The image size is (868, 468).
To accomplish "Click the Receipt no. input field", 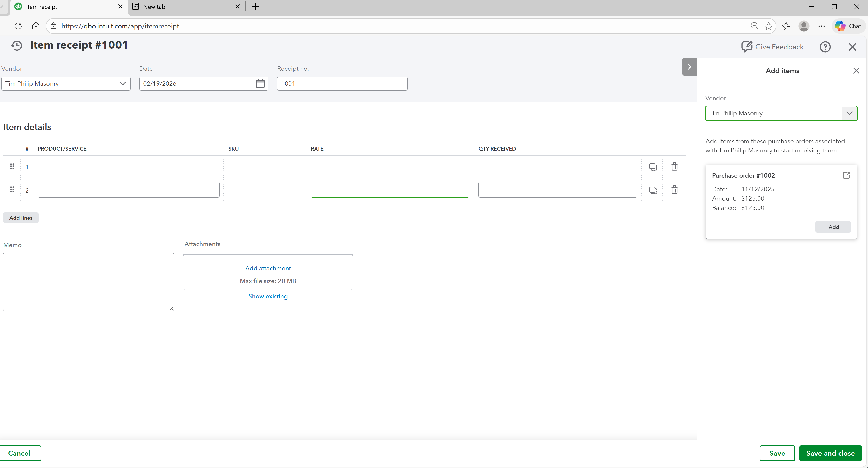I will tap(342, 83).
